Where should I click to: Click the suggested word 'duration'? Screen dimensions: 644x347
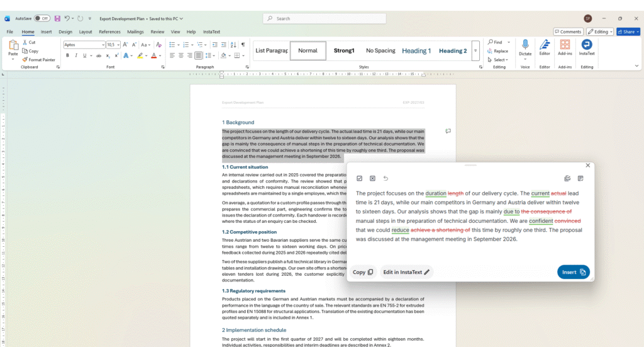coord(436,193)
